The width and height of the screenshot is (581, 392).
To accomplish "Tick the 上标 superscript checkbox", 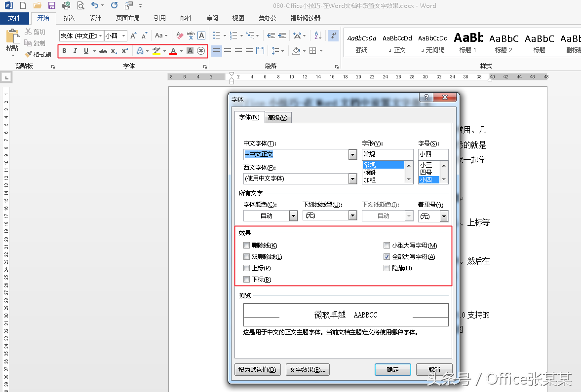I will (x=247, y=268).
